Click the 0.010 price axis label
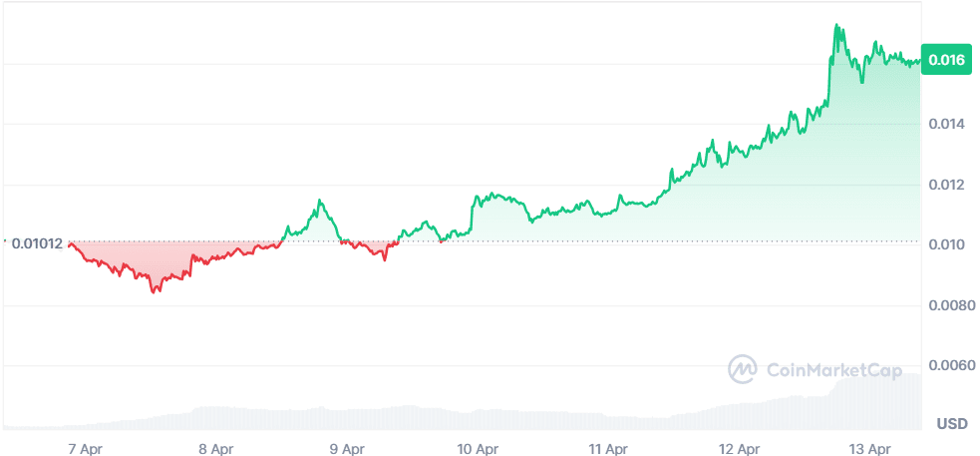 pyautogui.click(x=946, y=245)
